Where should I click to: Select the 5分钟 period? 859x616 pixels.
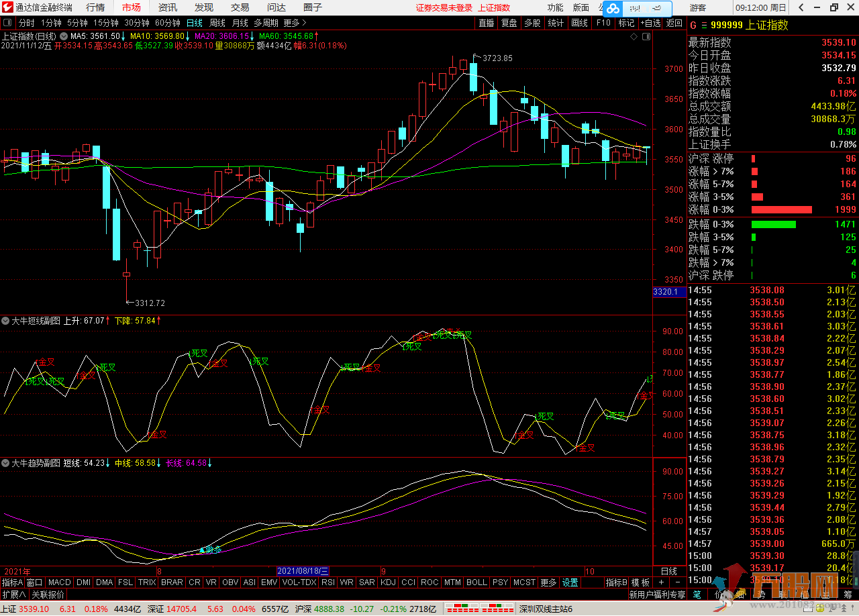tap(77, 23)
